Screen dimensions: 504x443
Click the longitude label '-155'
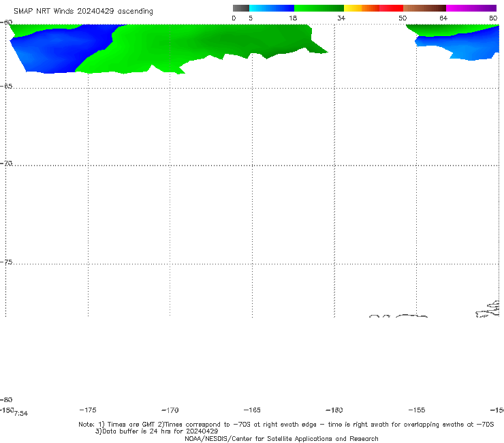pos(417,410)
